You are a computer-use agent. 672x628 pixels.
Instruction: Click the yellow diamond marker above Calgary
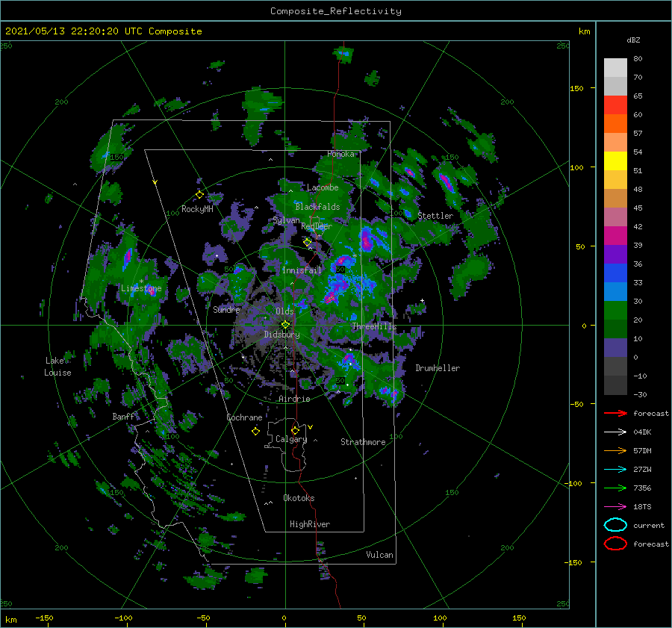295,430
